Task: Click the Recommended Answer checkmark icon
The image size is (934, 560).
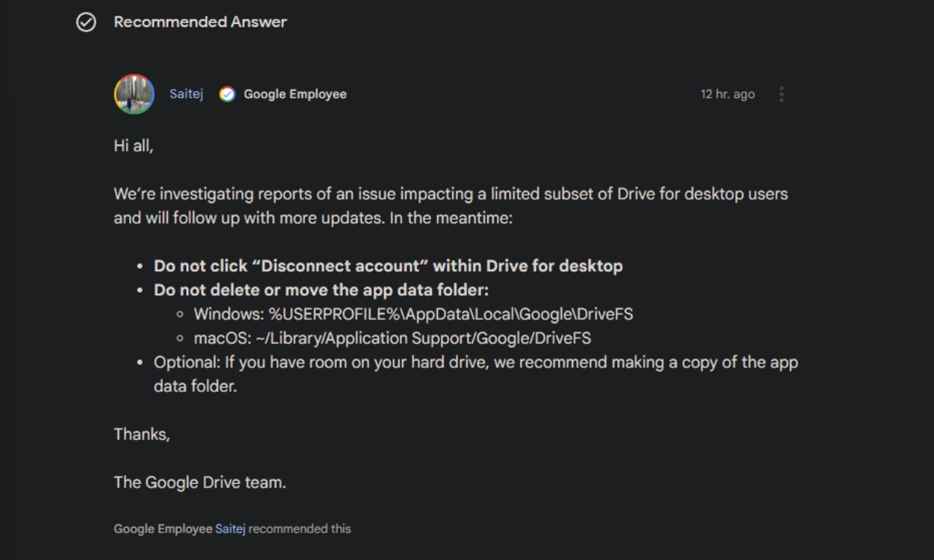Action: coord(86,22)
